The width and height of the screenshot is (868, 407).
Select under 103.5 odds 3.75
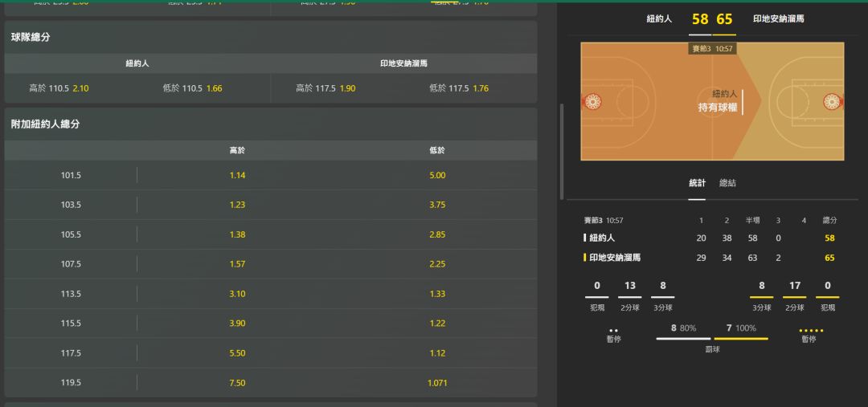[x=437, y=205]
